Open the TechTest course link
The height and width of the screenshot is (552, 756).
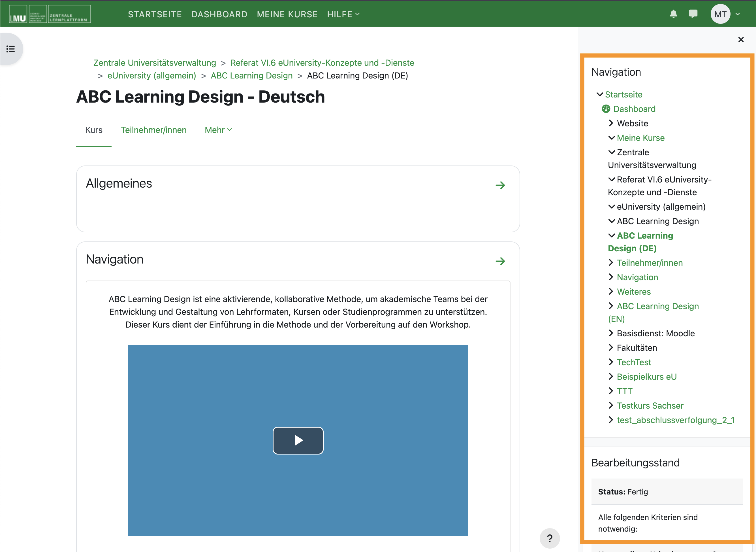[634, 362]
